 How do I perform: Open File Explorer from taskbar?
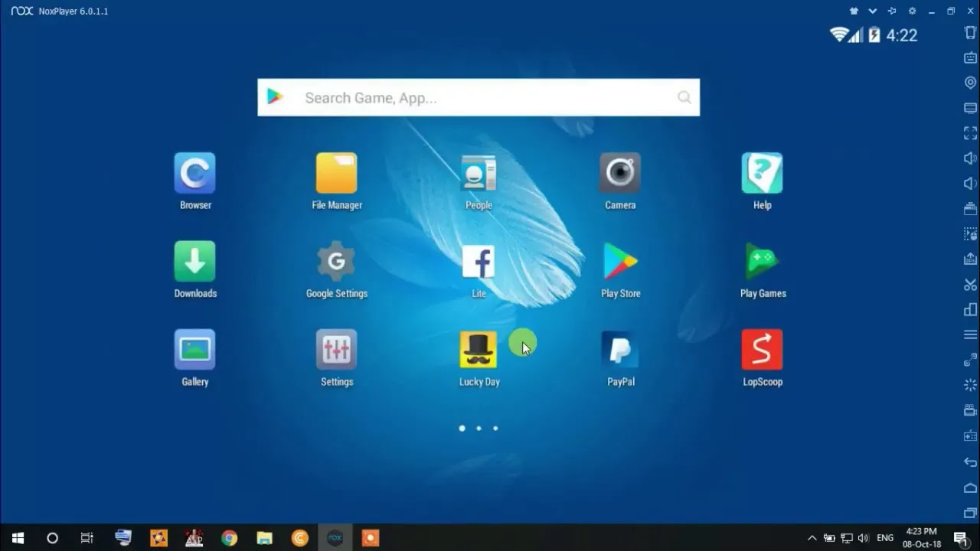264,538
